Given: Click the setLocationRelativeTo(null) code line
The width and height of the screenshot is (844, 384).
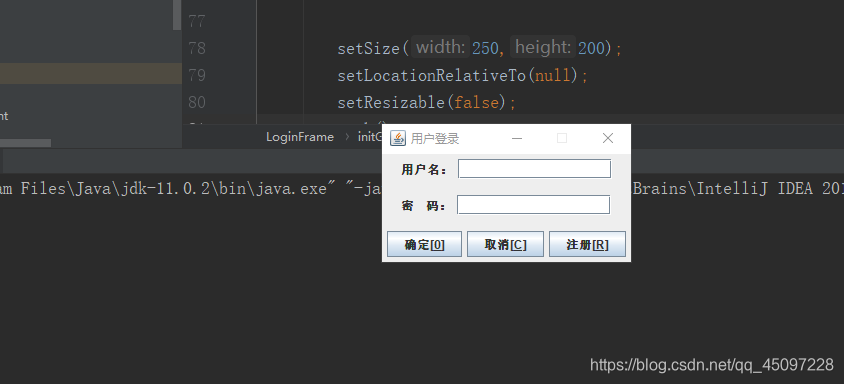Looking at the screenshot, I should point(462,75).
